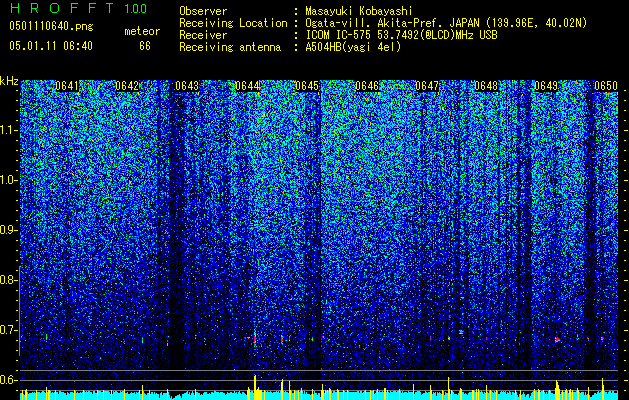Click the 1.0 kHz axis label

point(9,180)
